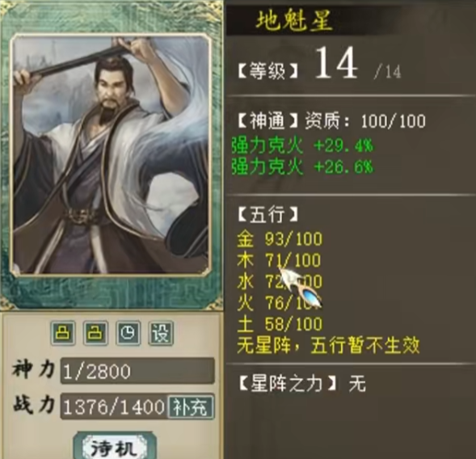The height and width of the screenshot is (459, 476).
Task: Select the hero portrait card
Action: coord(111,154)
